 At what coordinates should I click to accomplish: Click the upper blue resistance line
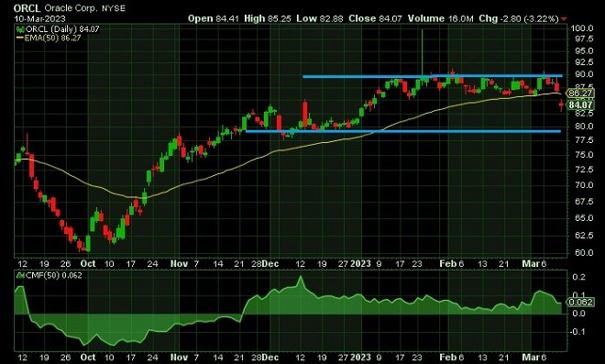(433, 76)
